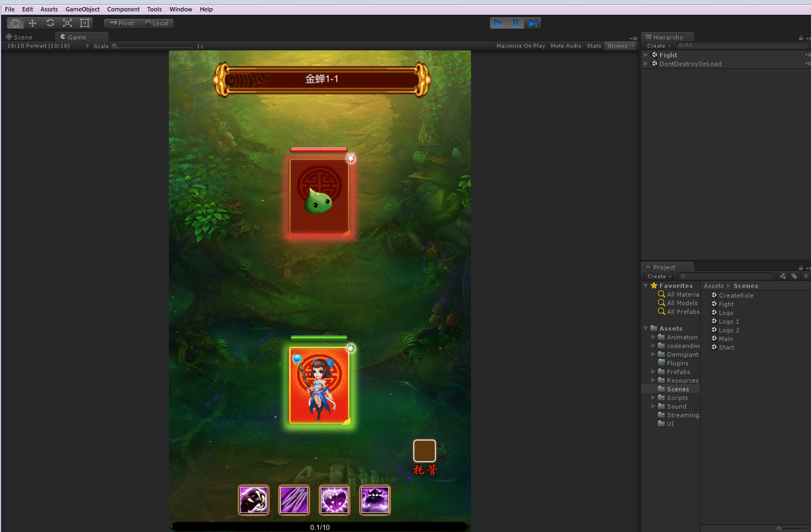This screenshot has height=532, width=811.
Task: Open the Gizmos dropdown
Action: [620, 46]
